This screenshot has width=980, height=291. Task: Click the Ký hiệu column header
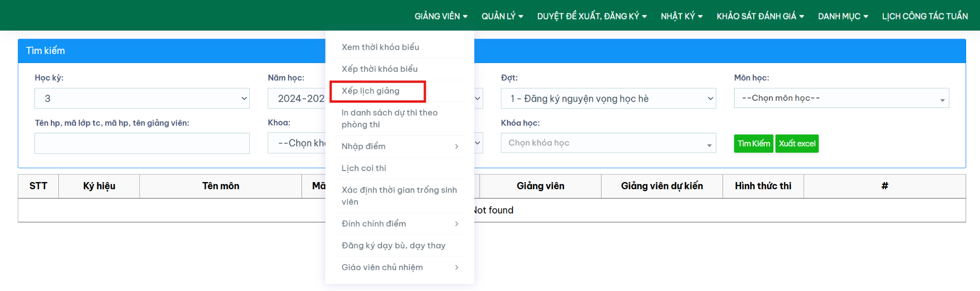99,186
